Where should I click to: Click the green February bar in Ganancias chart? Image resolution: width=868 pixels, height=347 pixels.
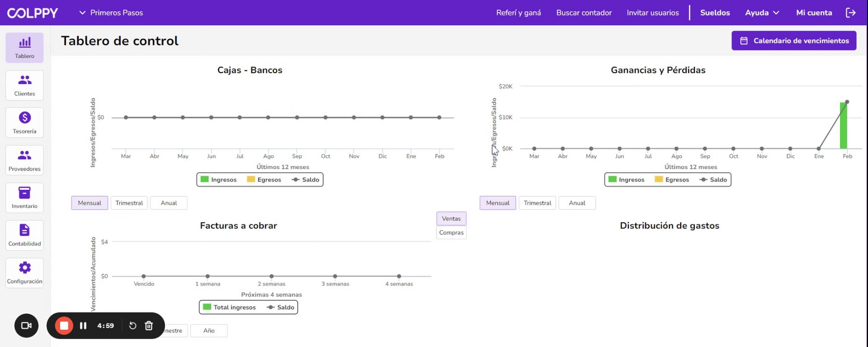(843, 126)
